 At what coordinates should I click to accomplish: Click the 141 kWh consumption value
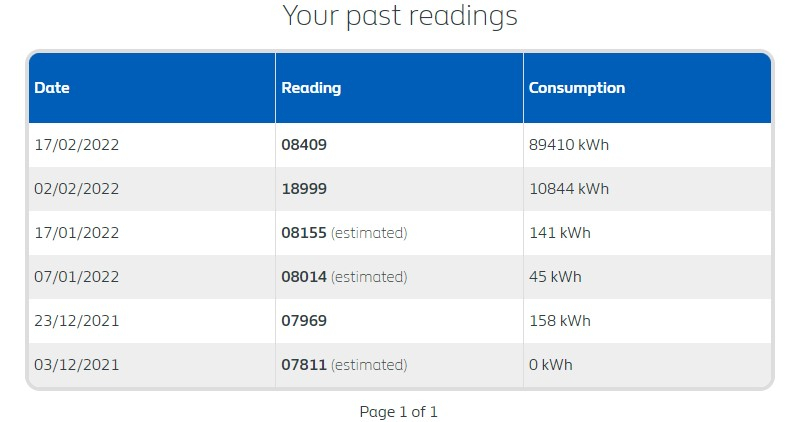coord(560,233)
